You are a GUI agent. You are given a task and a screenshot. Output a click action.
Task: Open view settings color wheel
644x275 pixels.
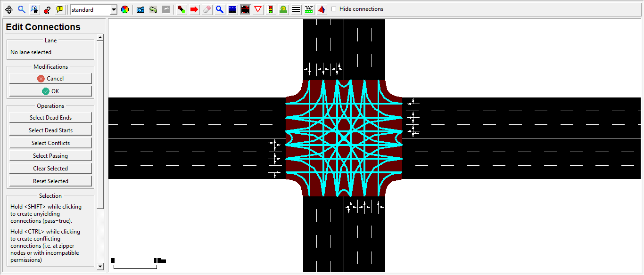pyautogui.click(x=125, y=9)
